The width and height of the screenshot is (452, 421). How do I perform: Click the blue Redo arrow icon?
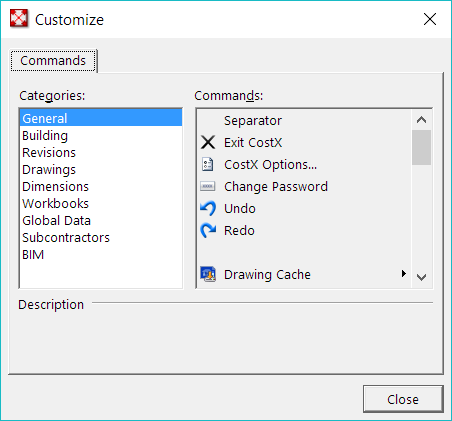click(208, 230)
